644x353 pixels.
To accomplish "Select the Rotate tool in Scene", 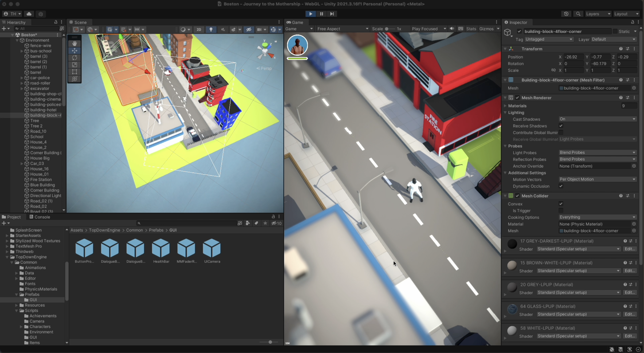I will pyautogui.click(x=74, y=58).
